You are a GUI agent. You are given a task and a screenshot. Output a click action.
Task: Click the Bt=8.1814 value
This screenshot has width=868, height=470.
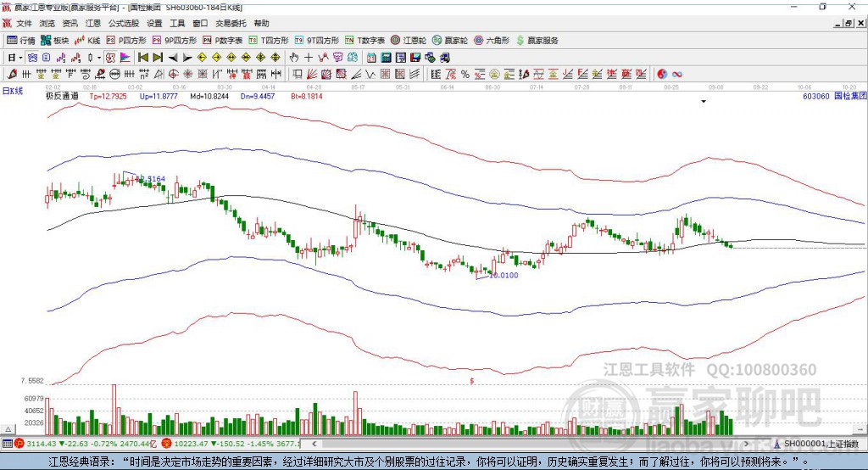pos(307,96)
